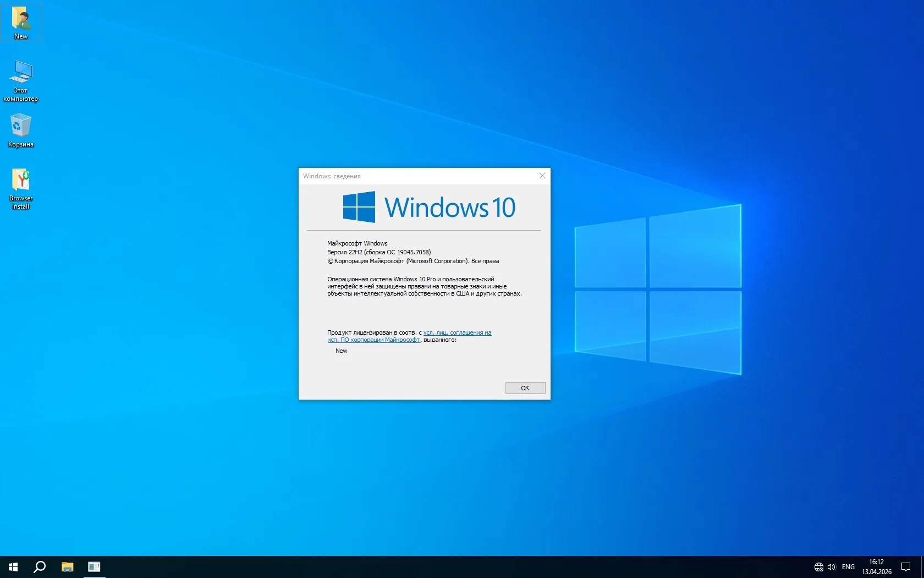The image size is (924, 578).
Task: Close the Windows: сведения window
Action: click(x=542, y=176)
